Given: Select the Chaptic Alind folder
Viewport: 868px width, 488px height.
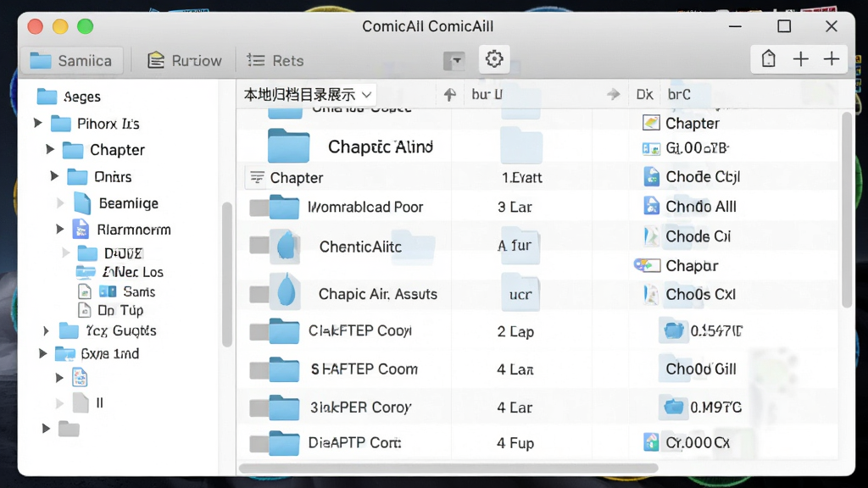Looking at the screenshot, I should (350, 146).
